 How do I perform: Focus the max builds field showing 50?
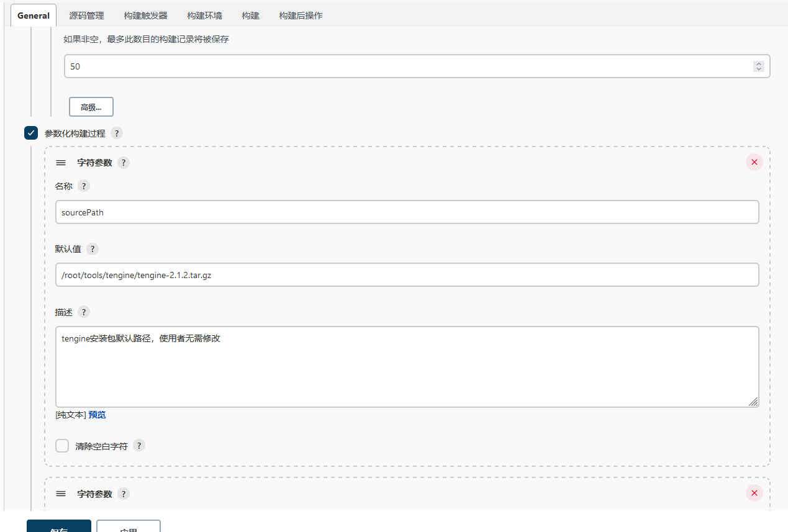417,66
